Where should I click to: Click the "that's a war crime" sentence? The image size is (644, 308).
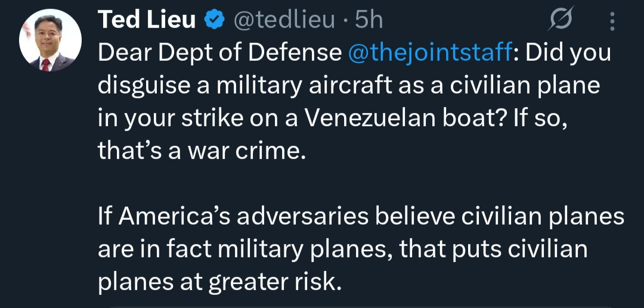click(202, 151)
